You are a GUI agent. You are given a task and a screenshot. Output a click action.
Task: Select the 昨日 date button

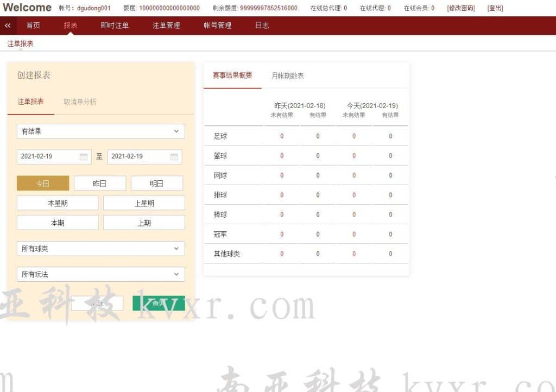(x=100, y=183)
